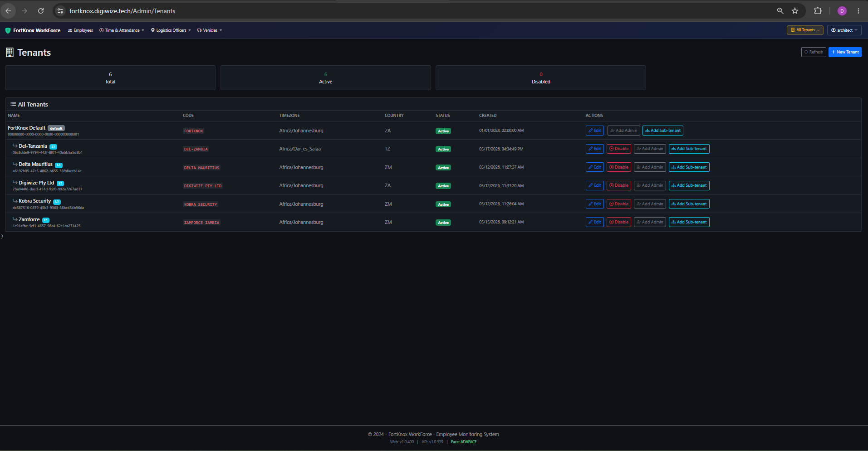Click the DEL-ZAMBIA code badge
868x451 pixels.
pos(196,149)
